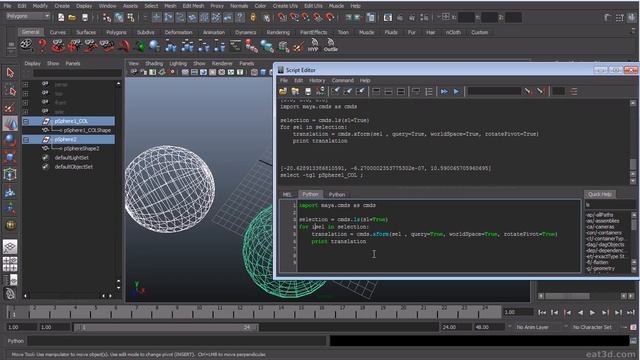Expand the top camera node in Outliner
Image resolution: width=640 pixels, height=360 pixels.
(x=26, y=93)
